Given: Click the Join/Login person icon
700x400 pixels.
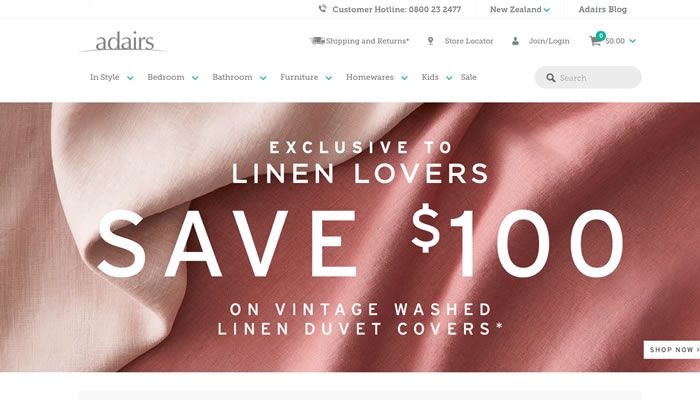Looking at the screenshot, I should (x=515, y=41).
